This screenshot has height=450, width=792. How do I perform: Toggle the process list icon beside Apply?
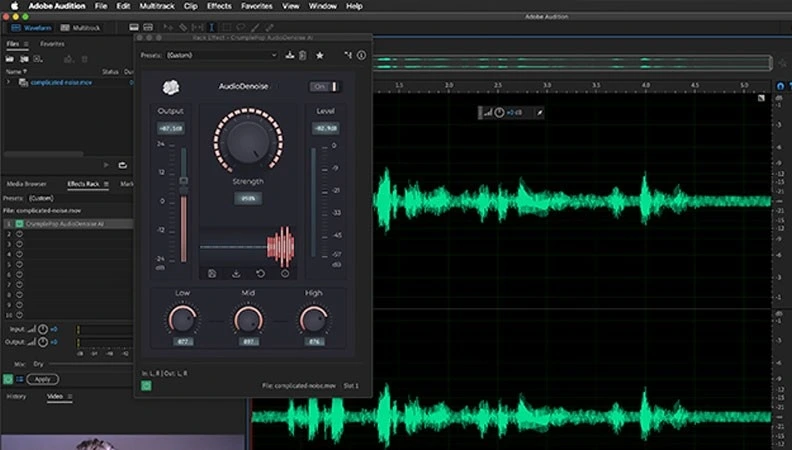point(20,379)
